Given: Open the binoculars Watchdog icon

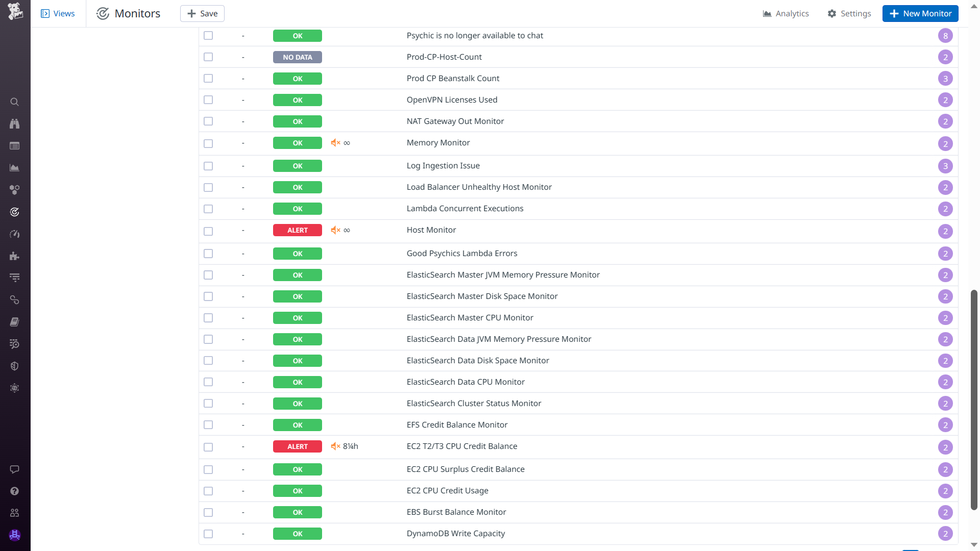Looking at the screenshot, I should coord(15,124).
